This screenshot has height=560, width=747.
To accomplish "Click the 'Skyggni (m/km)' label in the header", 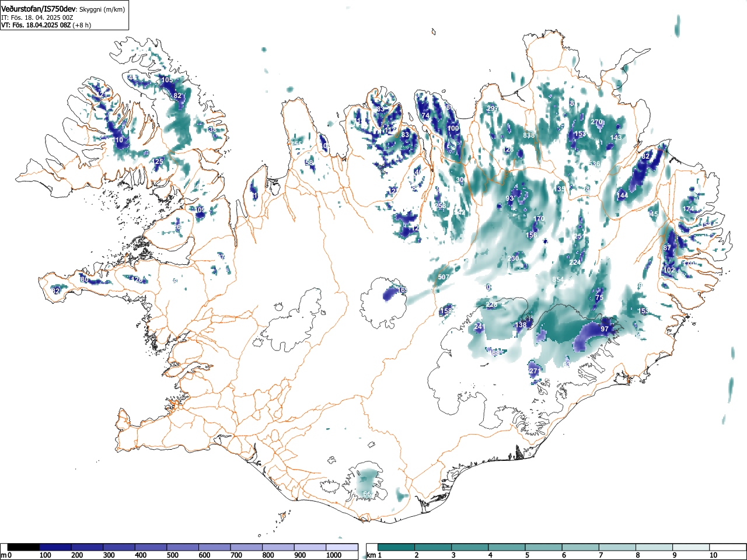I will (102, 9).
